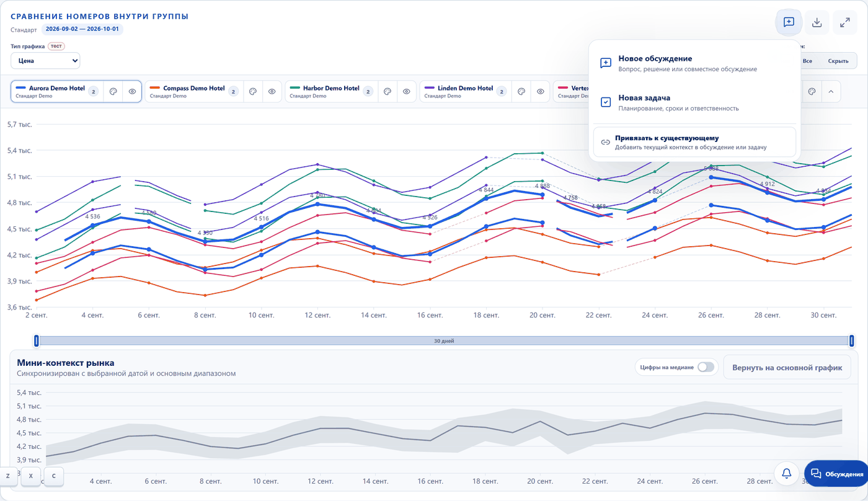Image resolution: width=868 pixels, height=501 pixels.
Task: Toggle visibility of Compass Demo Hotel
Action: (272, 92)
